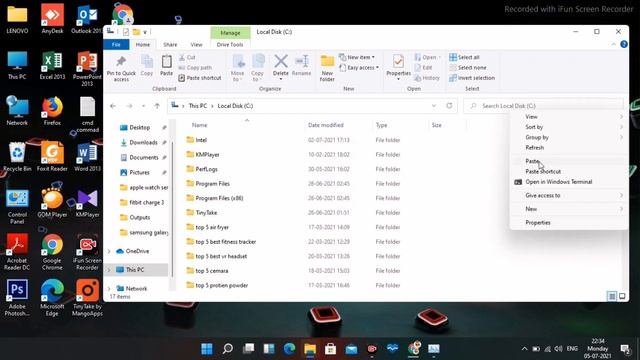
Task: Open Firefox desktop shortcut
Action: pyautogui.click(x=52, y=111)
